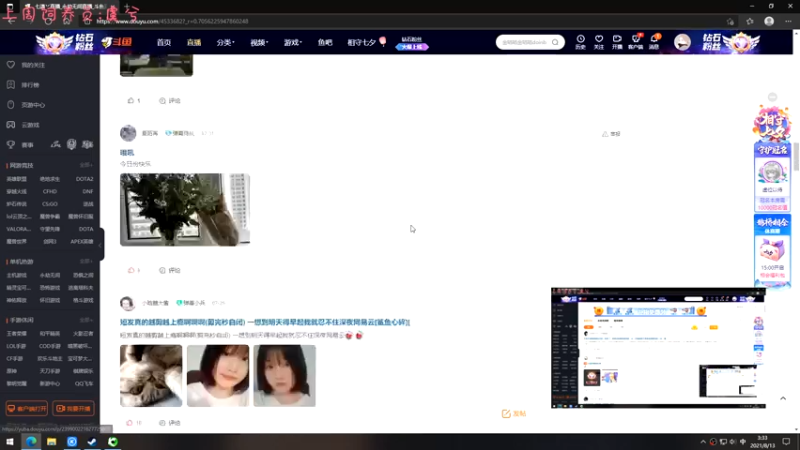Click the 发帖 new post button

point(514,413)
